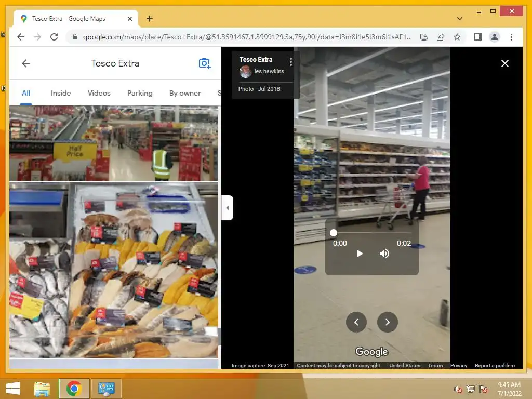Click the install app icon in the address bar
The image size is (532, 399).
point(424,37)
